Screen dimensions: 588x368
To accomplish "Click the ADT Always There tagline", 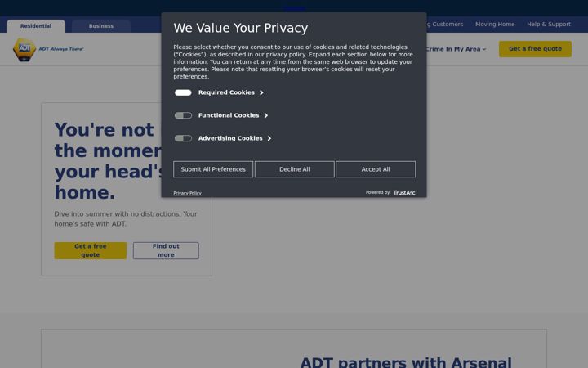I will [x=61, y=49].
